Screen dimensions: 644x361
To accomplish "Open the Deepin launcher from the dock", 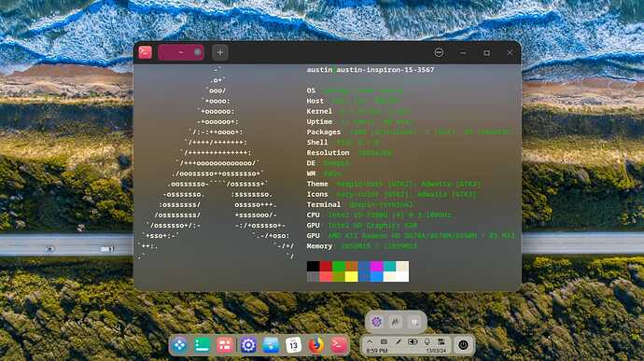I will 179,345.
